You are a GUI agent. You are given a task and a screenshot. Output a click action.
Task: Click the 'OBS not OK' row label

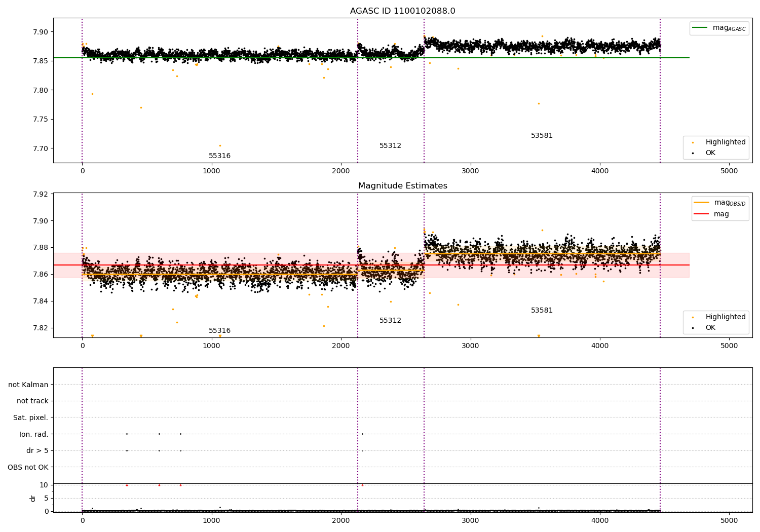pyautogui.click(x=28, y=468)
